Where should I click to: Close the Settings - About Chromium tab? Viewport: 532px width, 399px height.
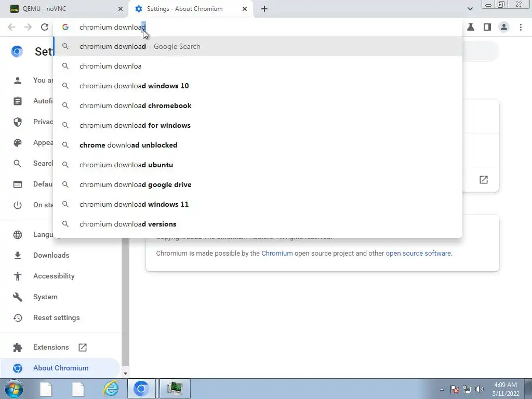click(245, 9)
